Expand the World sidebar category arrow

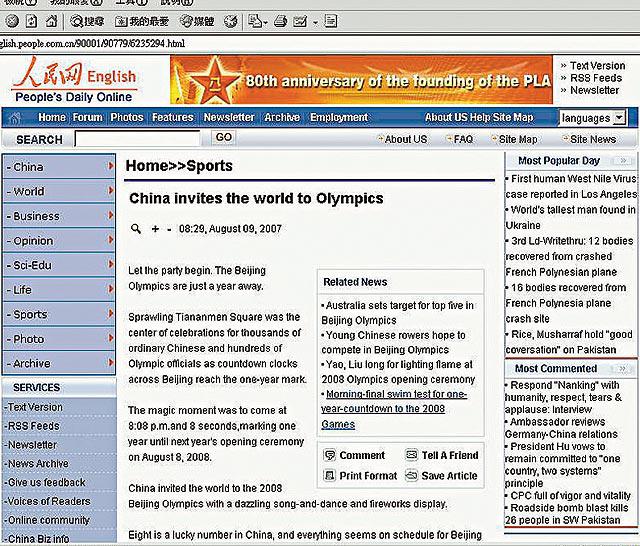tap(110, 191)
